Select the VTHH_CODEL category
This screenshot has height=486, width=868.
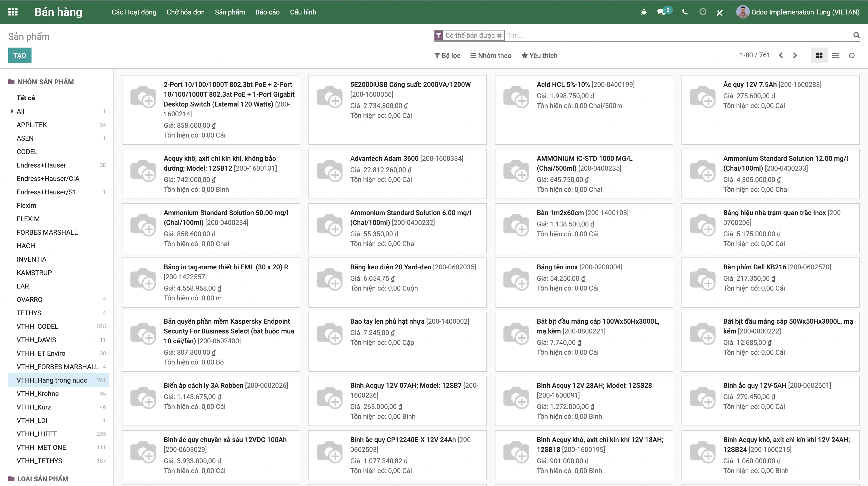point(37,326)
